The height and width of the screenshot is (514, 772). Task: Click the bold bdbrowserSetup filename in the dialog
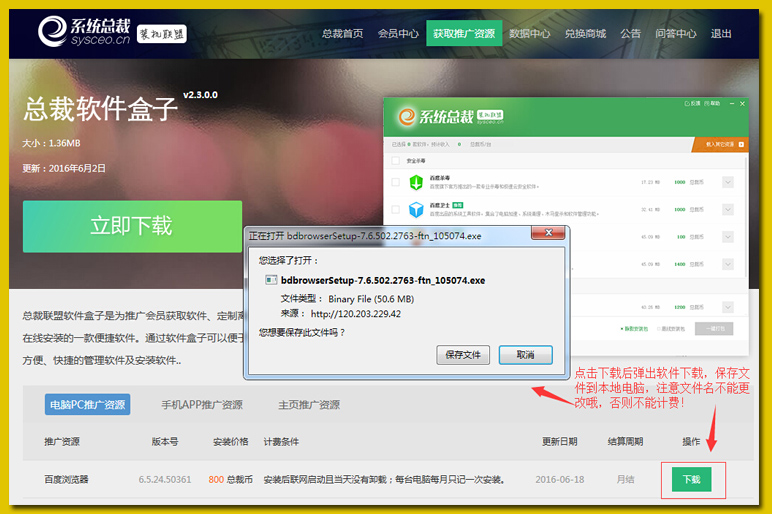tap(383, 280)
